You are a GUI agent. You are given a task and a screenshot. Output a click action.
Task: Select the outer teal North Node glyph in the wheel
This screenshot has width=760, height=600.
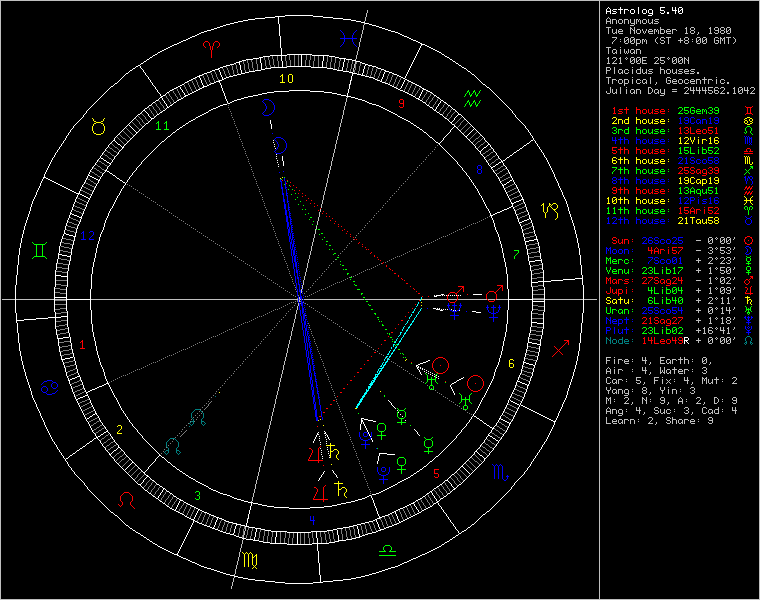pos(173,446)
